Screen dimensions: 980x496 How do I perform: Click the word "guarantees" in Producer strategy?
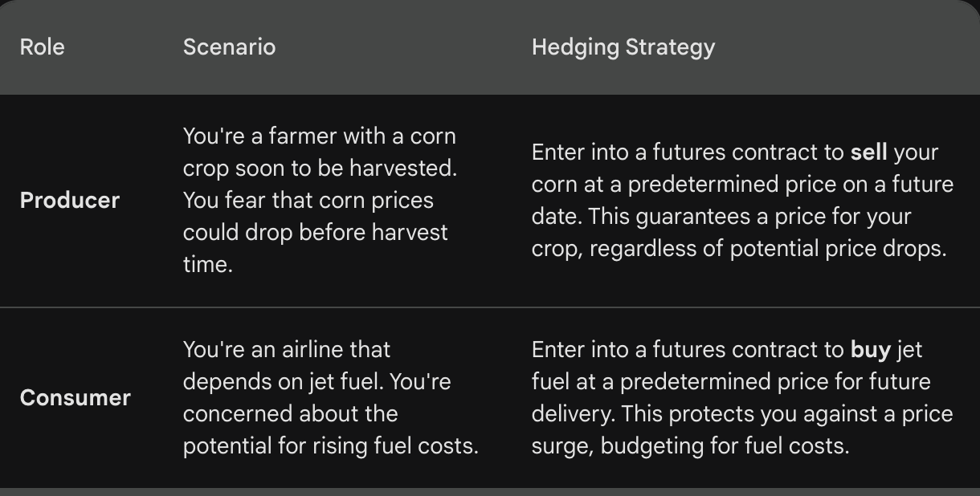pos(640,217)
